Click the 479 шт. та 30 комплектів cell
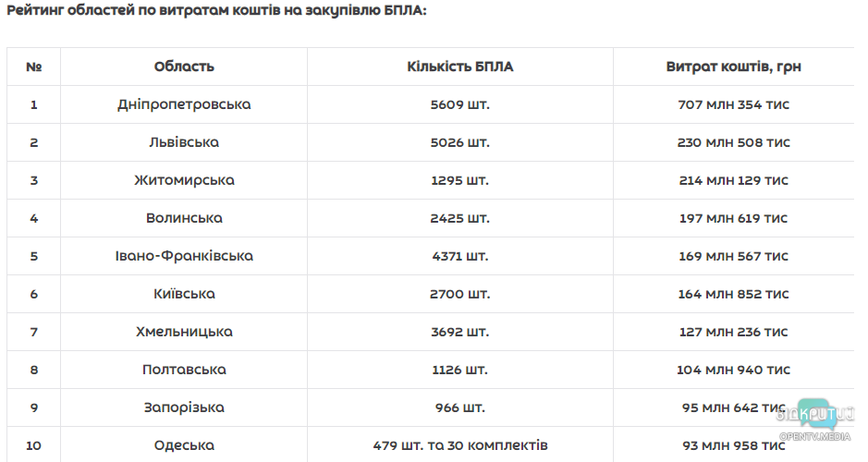This screenshot has width=868, height=462. (x=459, y=445)
